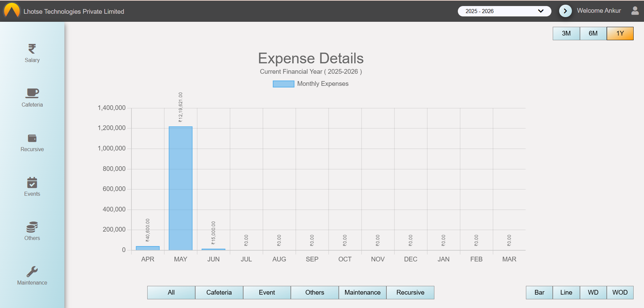
Task: Filter expenses by Maintenance category button
Action: point(363,293)
